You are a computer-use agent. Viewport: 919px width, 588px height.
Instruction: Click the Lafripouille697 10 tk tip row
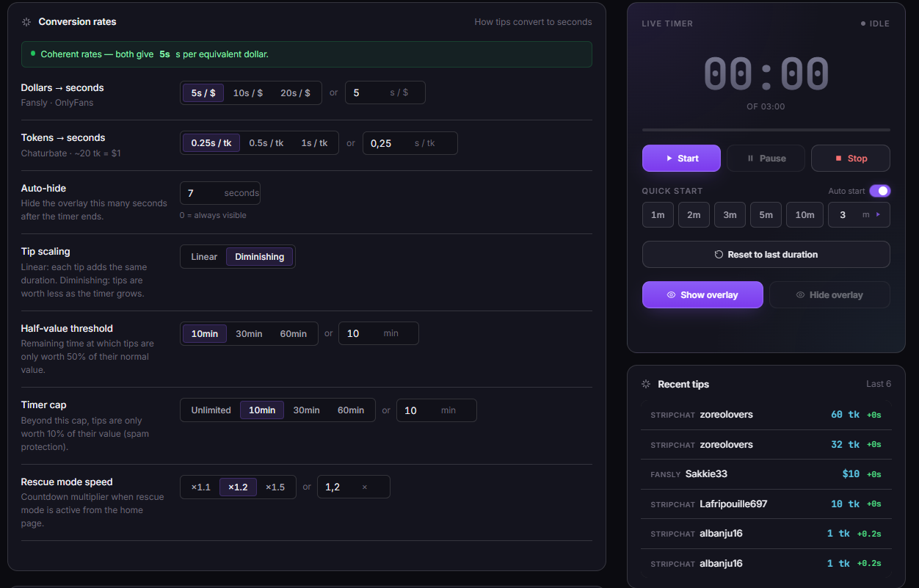coord(766,504)
